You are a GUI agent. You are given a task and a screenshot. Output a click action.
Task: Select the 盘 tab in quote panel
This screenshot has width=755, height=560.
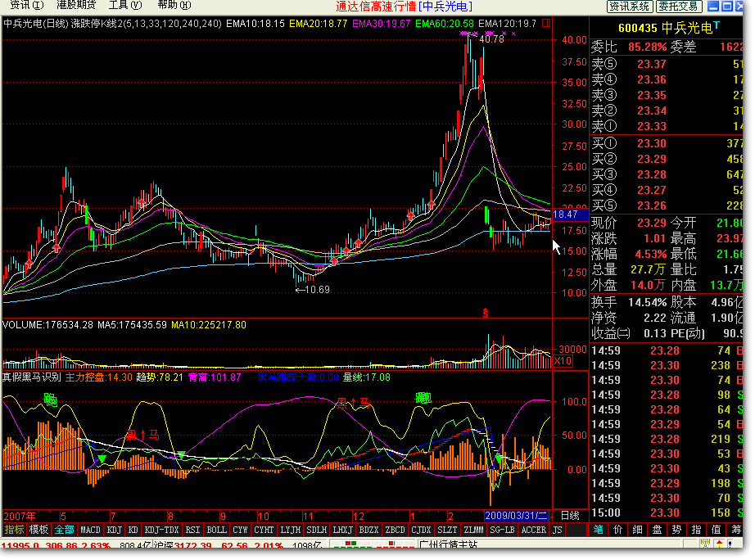[x=658, y=530]
